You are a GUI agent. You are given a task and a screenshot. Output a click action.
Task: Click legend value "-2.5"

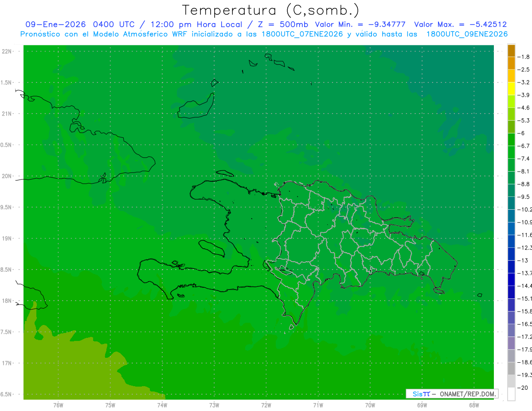[524, 70]
